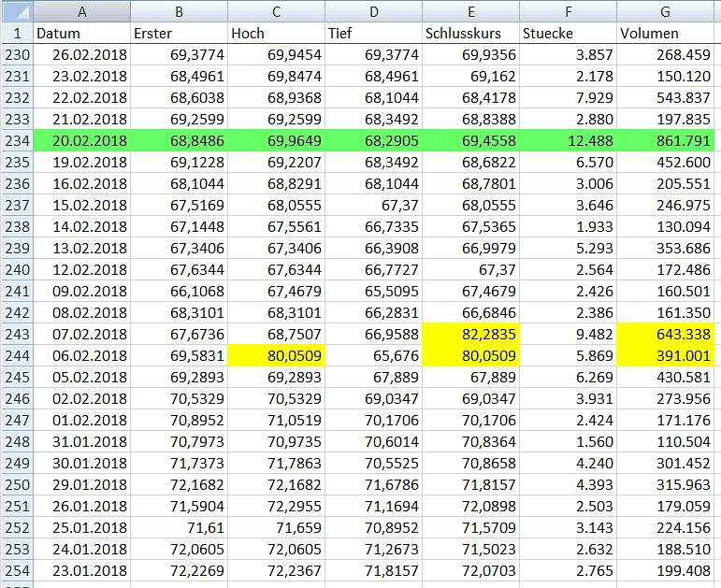Select Stuecke cell 7.929

(x=569, y=98)
